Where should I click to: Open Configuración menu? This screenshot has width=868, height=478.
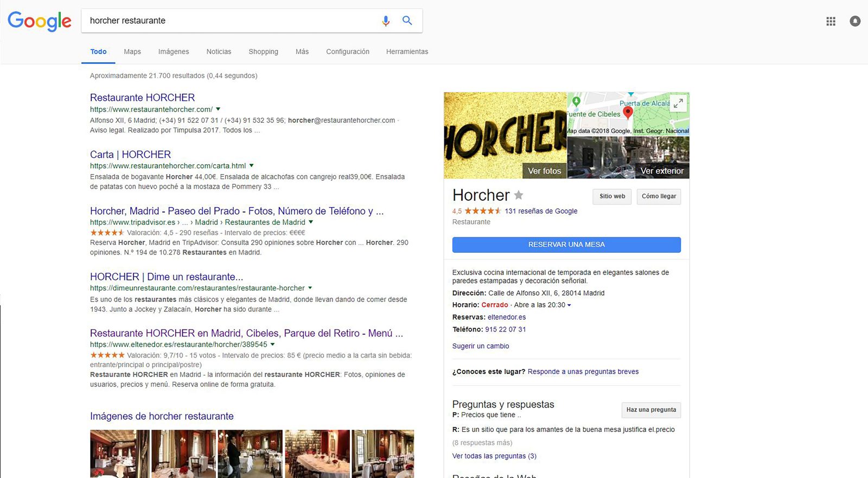point(348,52)
